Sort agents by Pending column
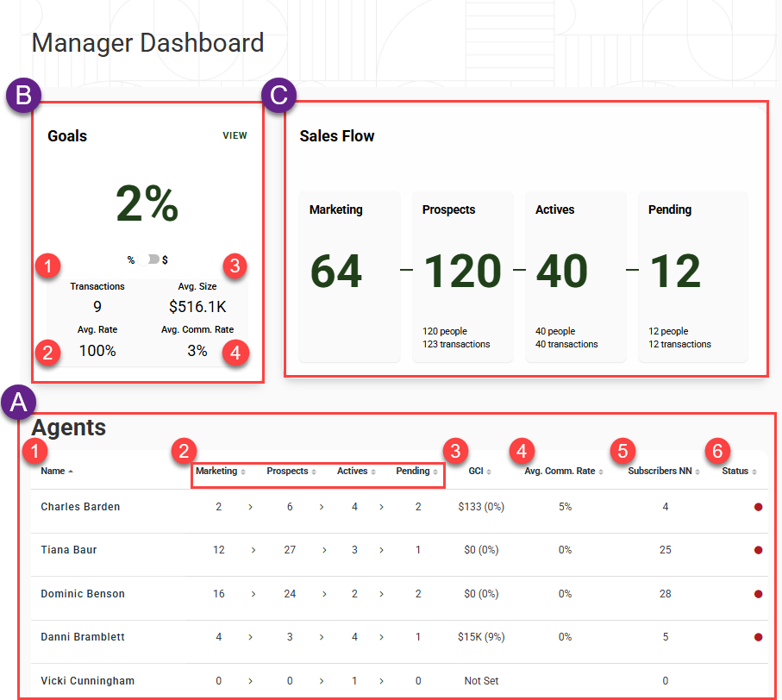This screenshot has height=700, width=782. (417, 471)
